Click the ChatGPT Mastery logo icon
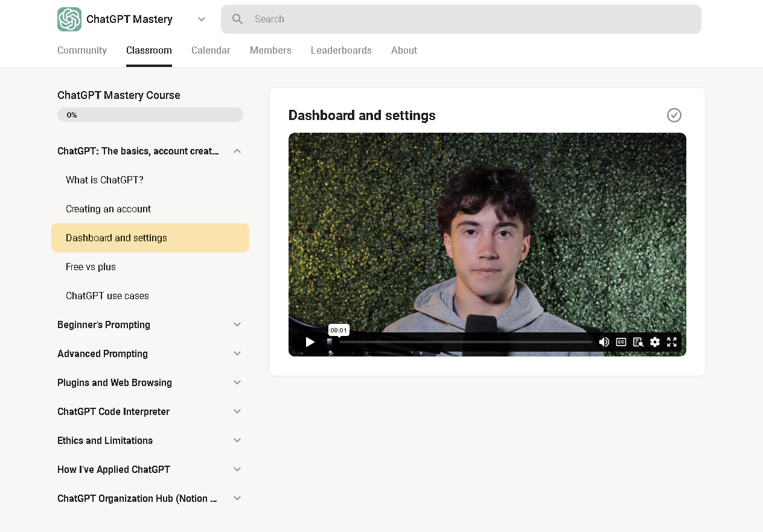763x532 pixels. 69,19
